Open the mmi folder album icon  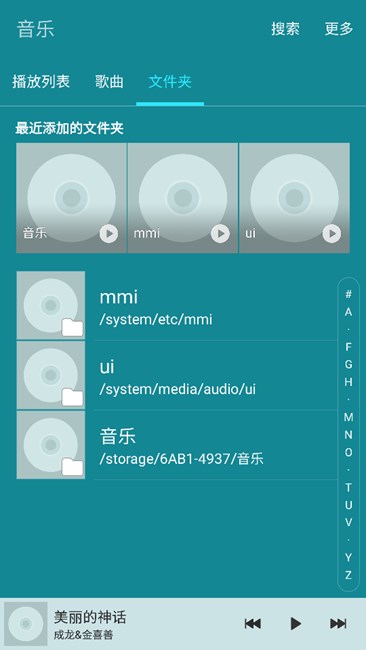[x=51, y=306]
